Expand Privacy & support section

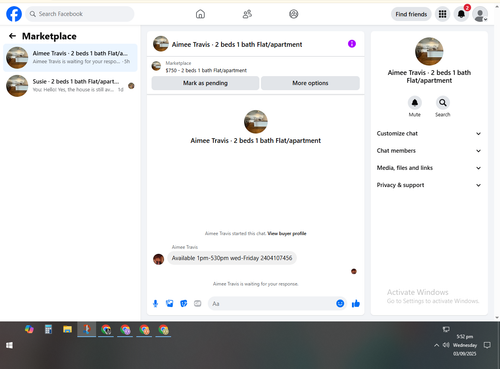(x=429, y=185)
